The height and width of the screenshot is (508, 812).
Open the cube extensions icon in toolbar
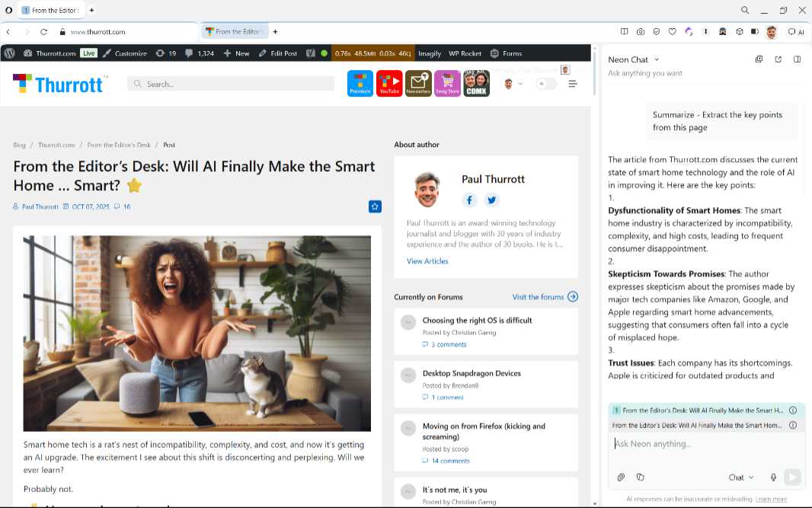(x=740, y=31)
